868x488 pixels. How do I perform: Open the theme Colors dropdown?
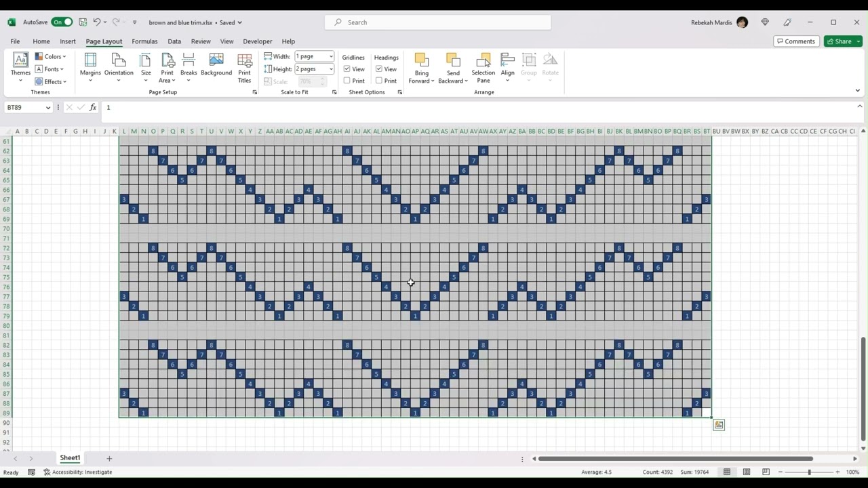(51, 57)
